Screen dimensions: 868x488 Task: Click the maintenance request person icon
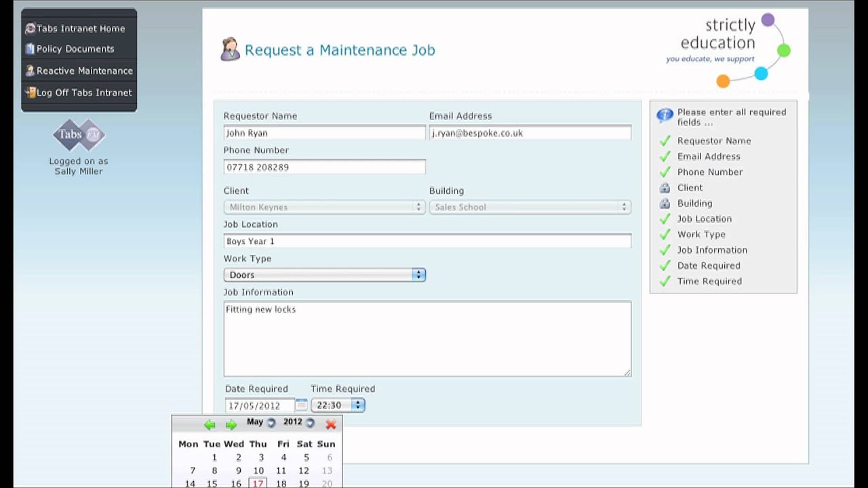[x=231, y=49]
